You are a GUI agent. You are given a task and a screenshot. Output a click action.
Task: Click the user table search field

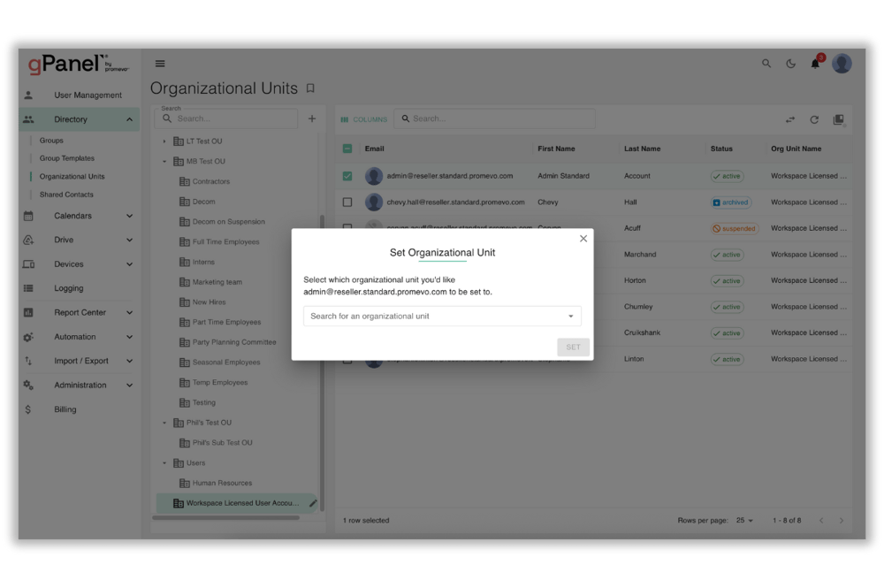(x=494, y=118)
